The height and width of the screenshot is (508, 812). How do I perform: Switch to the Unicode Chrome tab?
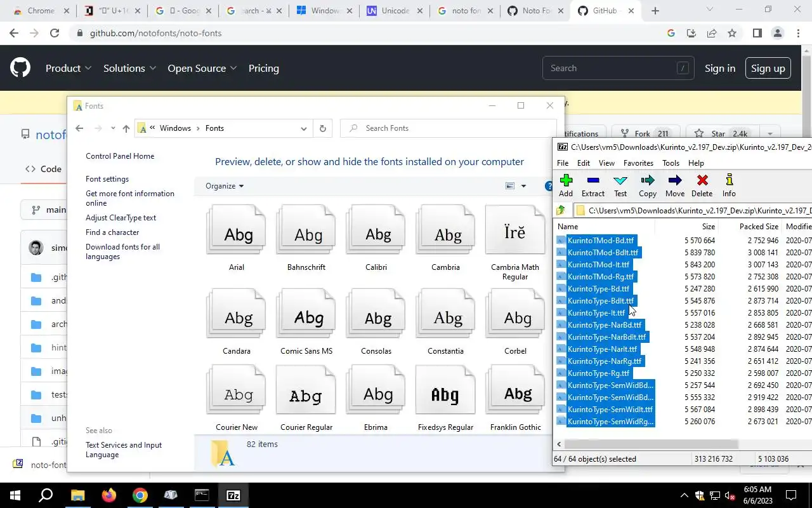point(395,11)
